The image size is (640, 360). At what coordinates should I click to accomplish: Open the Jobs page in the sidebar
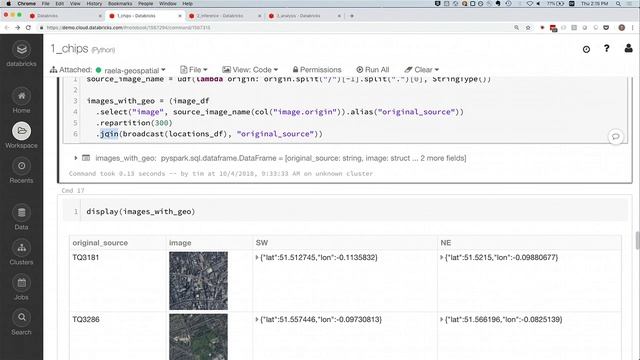tap(21, 288)
